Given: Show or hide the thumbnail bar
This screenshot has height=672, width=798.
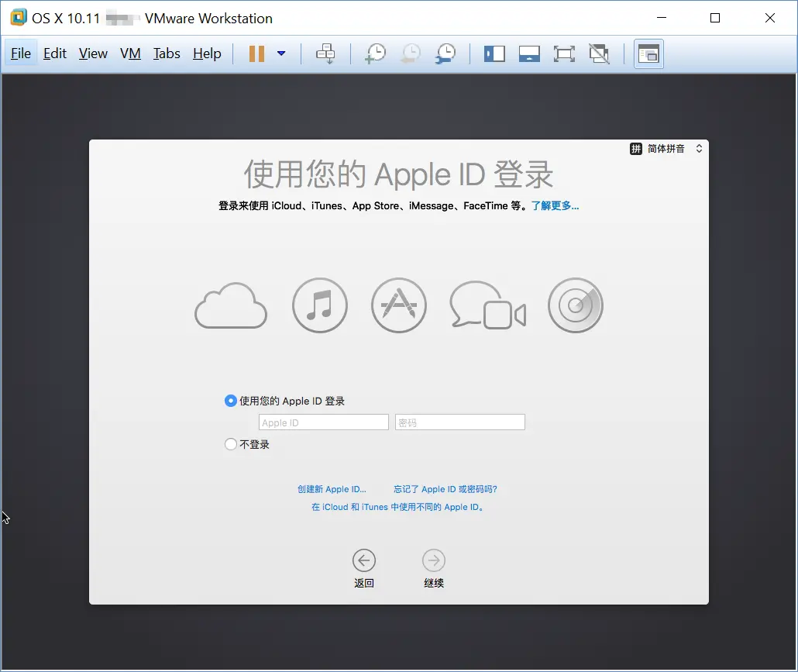Looking at the screenshot, I should click(529, 53).
